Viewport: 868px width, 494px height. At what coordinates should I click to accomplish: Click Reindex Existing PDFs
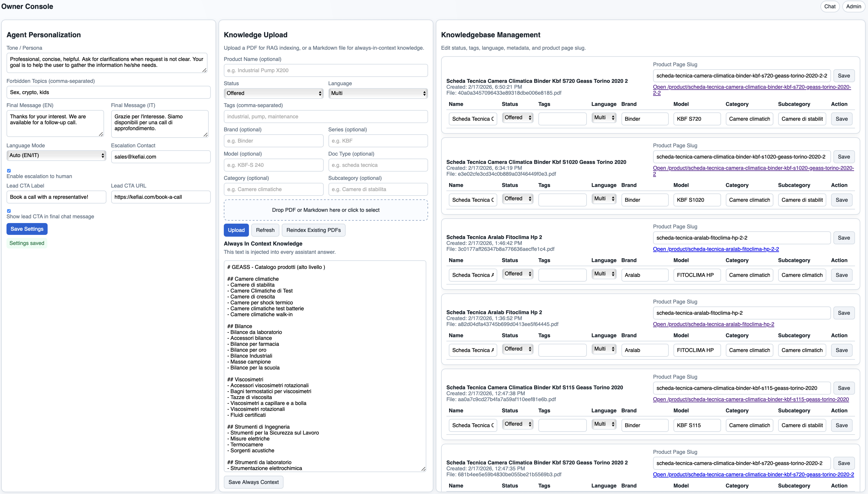313,230
